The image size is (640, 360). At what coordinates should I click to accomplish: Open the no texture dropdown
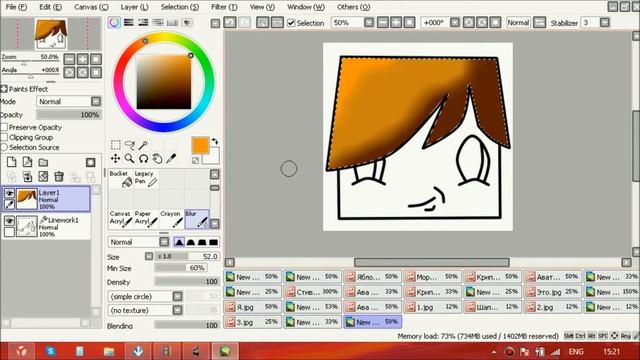(177, 310)
